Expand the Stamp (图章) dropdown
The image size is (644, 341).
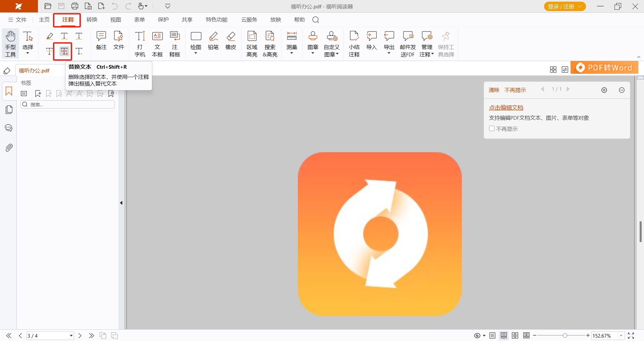pos(313,53)
